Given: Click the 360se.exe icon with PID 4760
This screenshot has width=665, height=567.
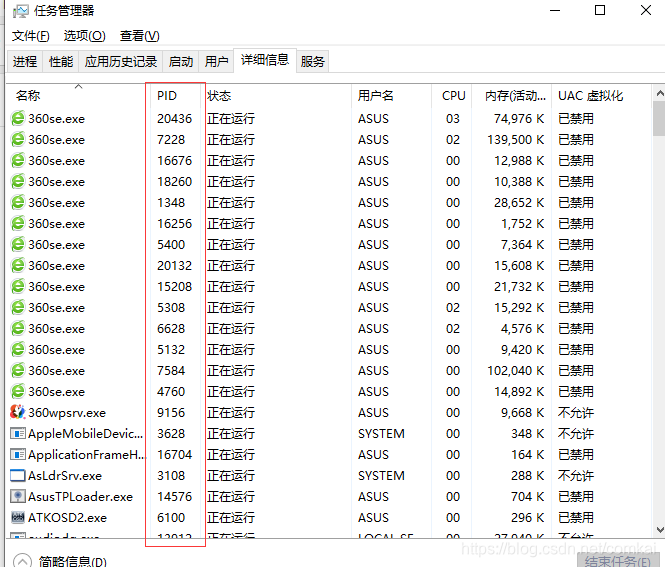Looking at the screenshot, I should 18,391.
